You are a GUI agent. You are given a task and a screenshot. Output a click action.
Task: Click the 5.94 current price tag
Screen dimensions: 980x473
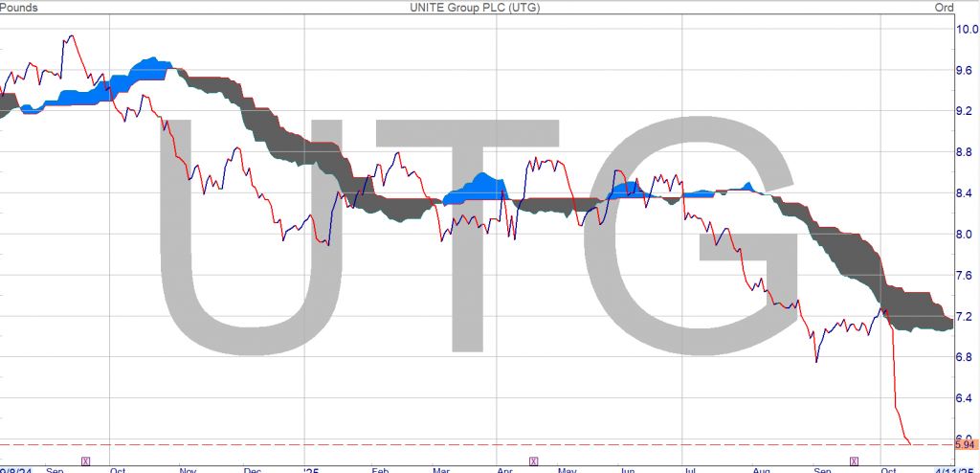tap(965, 445)
